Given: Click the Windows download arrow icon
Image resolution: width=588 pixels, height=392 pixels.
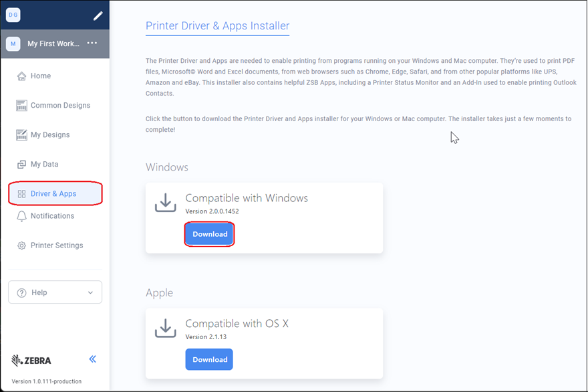Looking at the screenshot, I should 165,203.
